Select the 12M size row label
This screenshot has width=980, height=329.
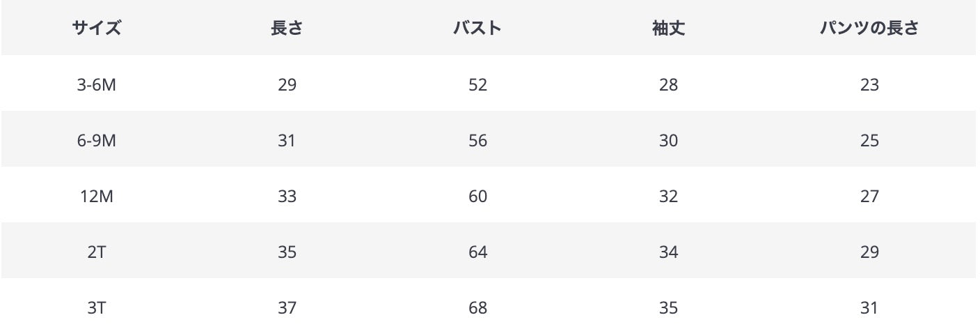(97, 197)
